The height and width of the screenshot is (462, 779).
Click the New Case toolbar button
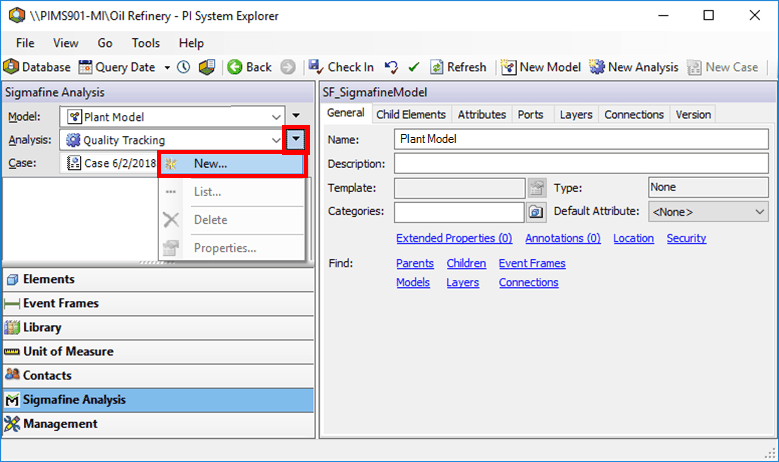pyautogui.click(x=722, y=67)
